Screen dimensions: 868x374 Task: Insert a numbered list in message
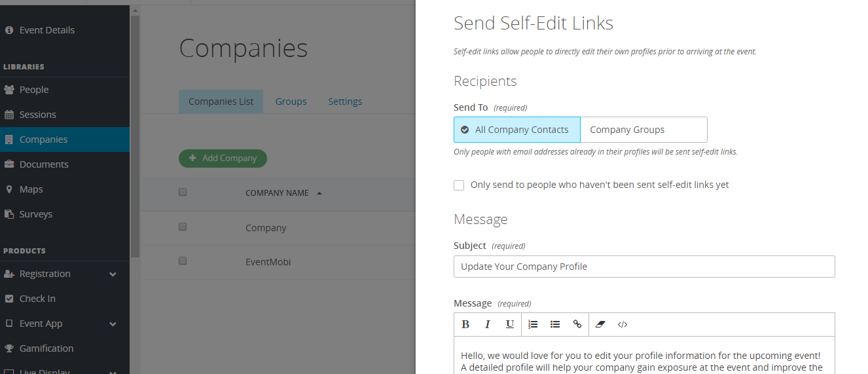tap(533, 324)
